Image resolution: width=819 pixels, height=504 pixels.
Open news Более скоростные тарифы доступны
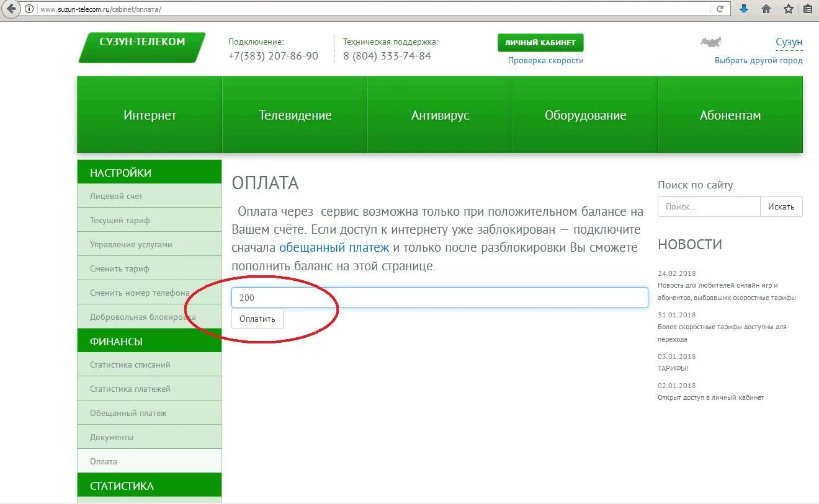tap(722, 333)
